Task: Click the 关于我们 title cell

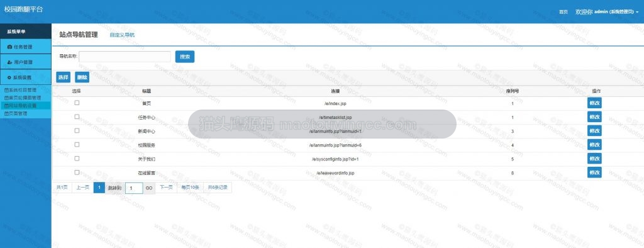Action: click(x=147, y=159)
